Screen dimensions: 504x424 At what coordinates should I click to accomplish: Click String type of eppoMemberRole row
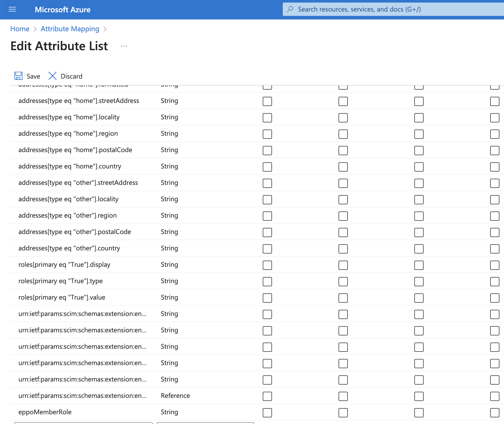tap(169, 412)
